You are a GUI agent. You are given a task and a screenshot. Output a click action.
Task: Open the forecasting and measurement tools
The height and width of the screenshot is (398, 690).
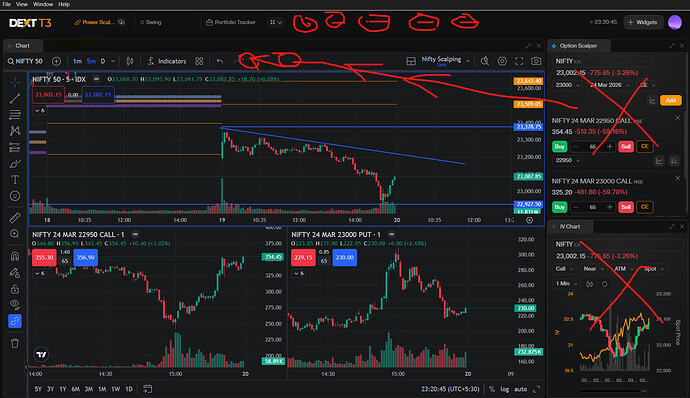pos(15,147)
